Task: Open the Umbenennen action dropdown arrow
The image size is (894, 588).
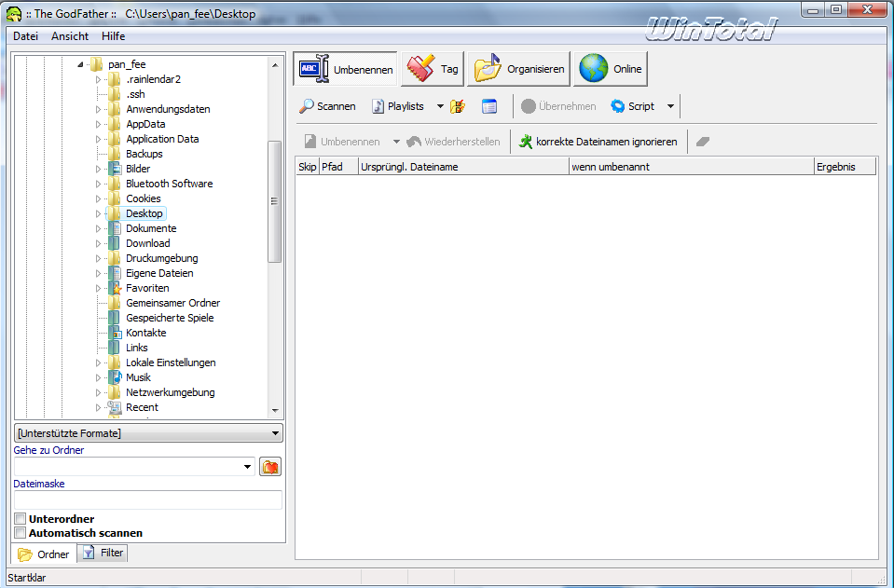Action: tap(396, 142)
